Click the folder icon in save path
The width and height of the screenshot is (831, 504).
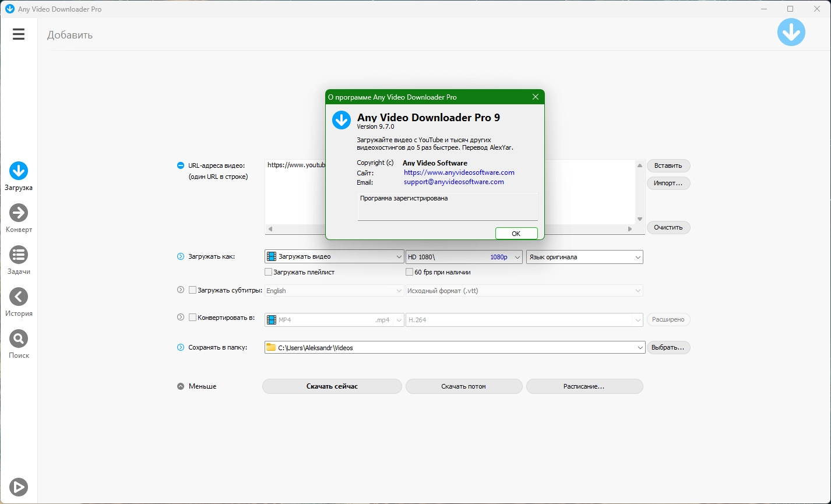271,347
